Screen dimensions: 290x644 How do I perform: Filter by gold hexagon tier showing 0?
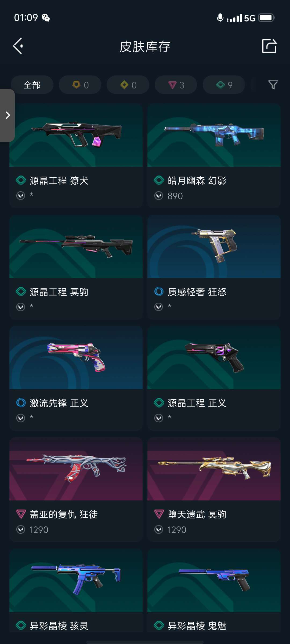coord(80,85)
